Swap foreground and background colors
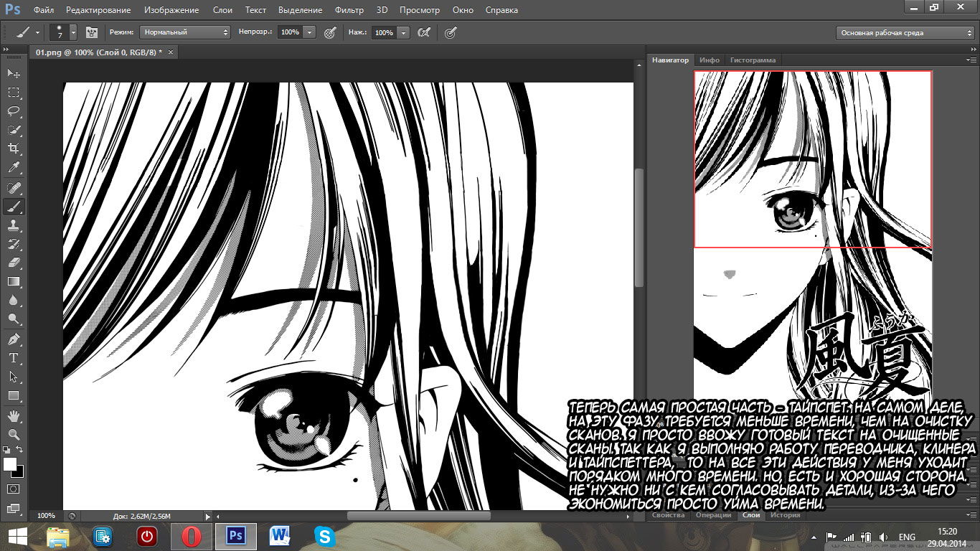Screen dimensions: 980x551 [x=20, y=449]
